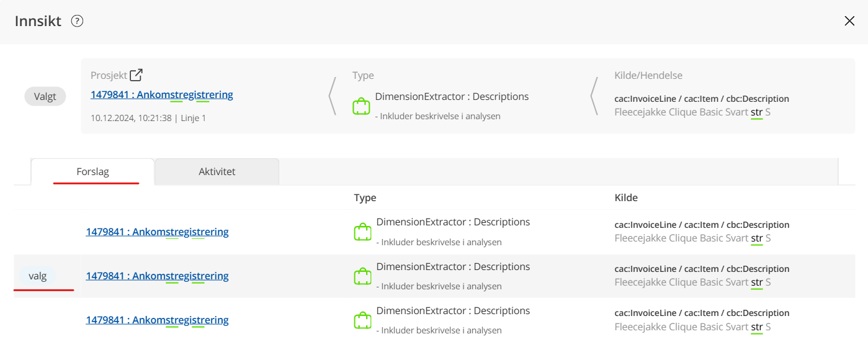
Task: Open the Ankomstregistrering link in the valg row
Action: click(157, 276)
